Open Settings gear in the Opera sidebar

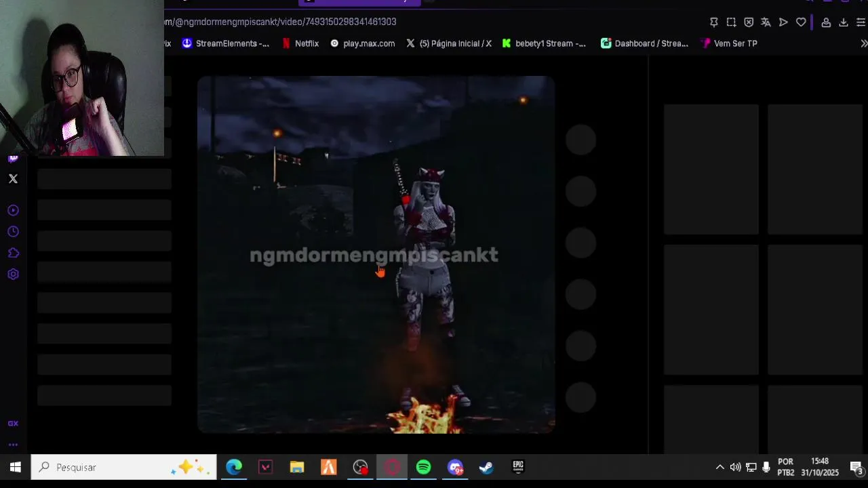click(x=13, y=274)
